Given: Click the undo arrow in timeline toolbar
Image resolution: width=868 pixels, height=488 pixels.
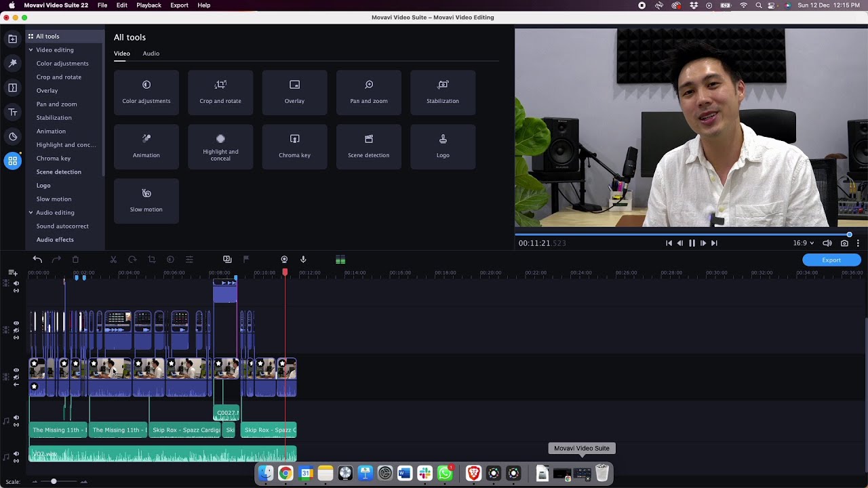Looking at the screenshot, I should [x=37, y=260].
